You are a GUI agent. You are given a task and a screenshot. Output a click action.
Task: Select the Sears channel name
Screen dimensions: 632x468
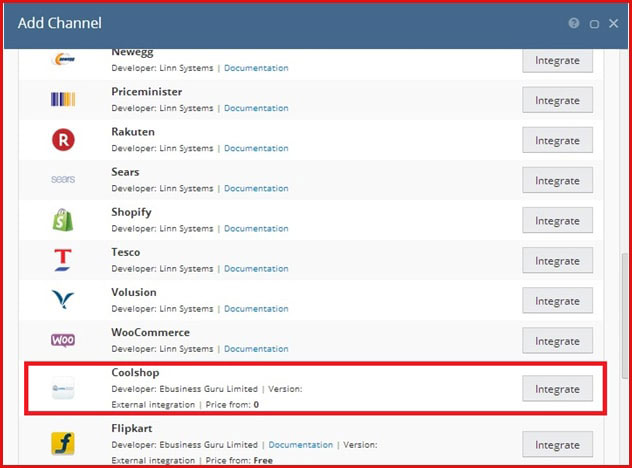(x=125, y=172)
